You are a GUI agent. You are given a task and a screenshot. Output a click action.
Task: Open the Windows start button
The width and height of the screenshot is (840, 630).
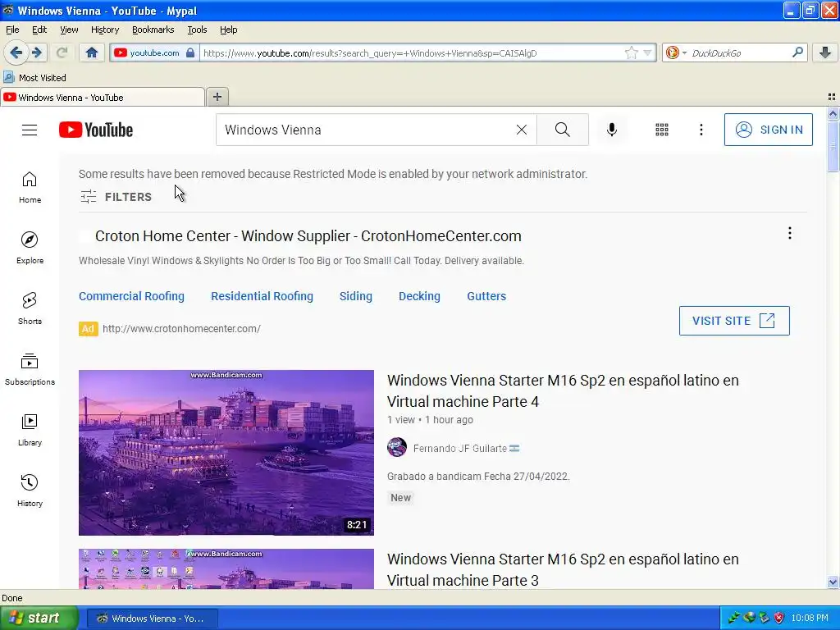pyautogui.click(x=39, y=618)
